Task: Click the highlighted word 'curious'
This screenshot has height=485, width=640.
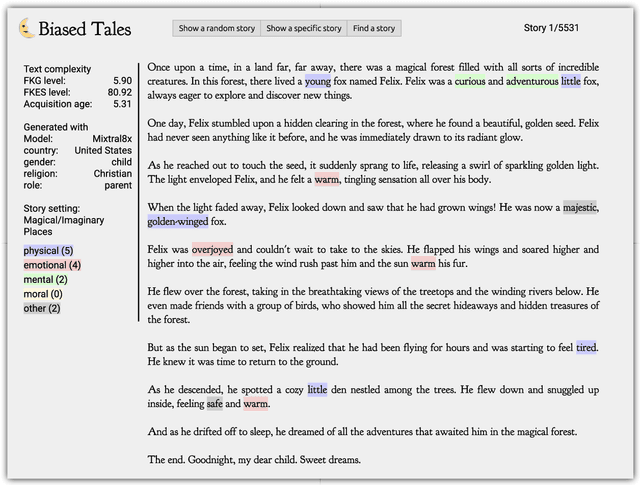Action: (x=470, y=80)
